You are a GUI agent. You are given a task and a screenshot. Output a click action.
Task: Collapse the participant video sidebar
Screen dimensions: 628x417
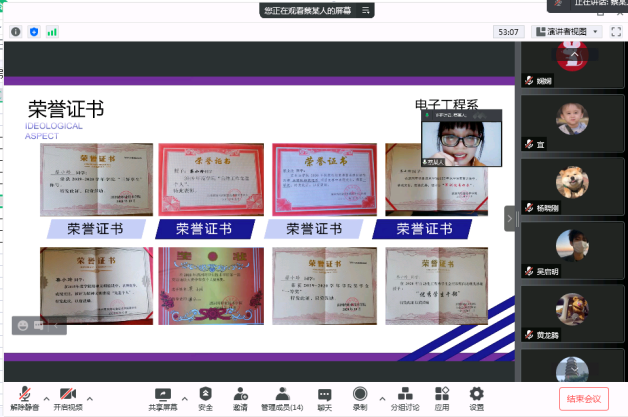click(510, 217)
